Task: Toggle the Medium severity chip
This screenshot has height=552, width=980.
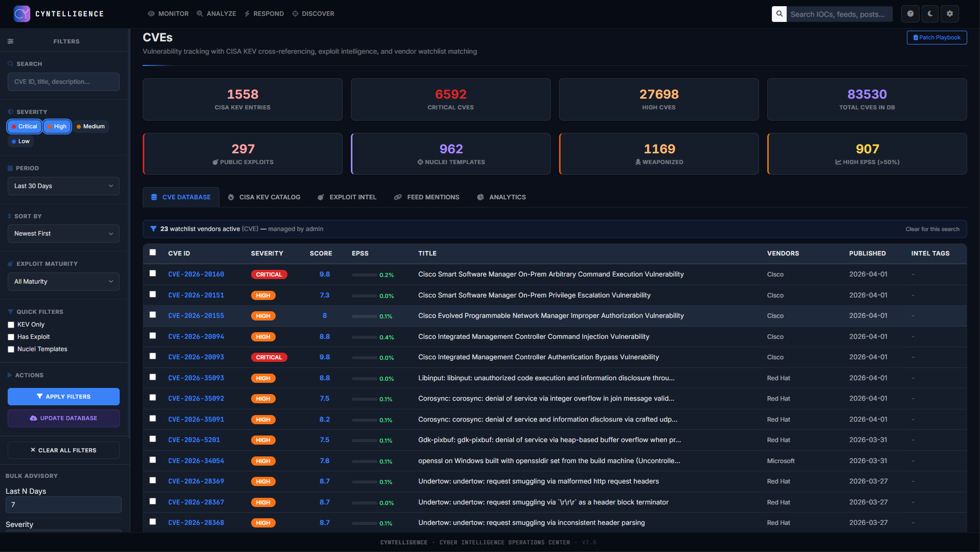Action: [x=91, y=126]
